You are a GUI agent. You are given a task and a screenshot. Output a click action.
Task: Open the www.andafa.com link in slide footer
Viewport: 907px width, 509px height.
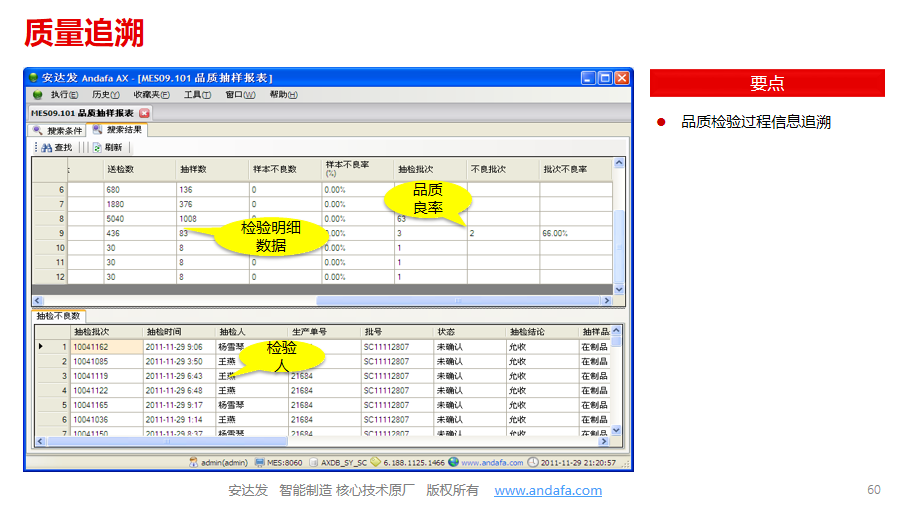[548, 490]
